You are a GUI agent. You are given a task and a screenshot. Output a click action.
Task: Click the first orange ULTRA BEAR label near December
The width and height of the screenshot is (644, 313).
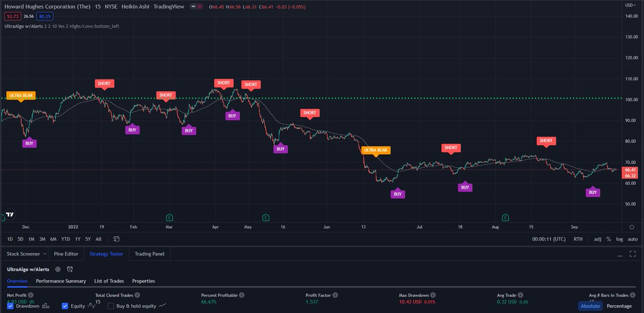click(21, 95)
